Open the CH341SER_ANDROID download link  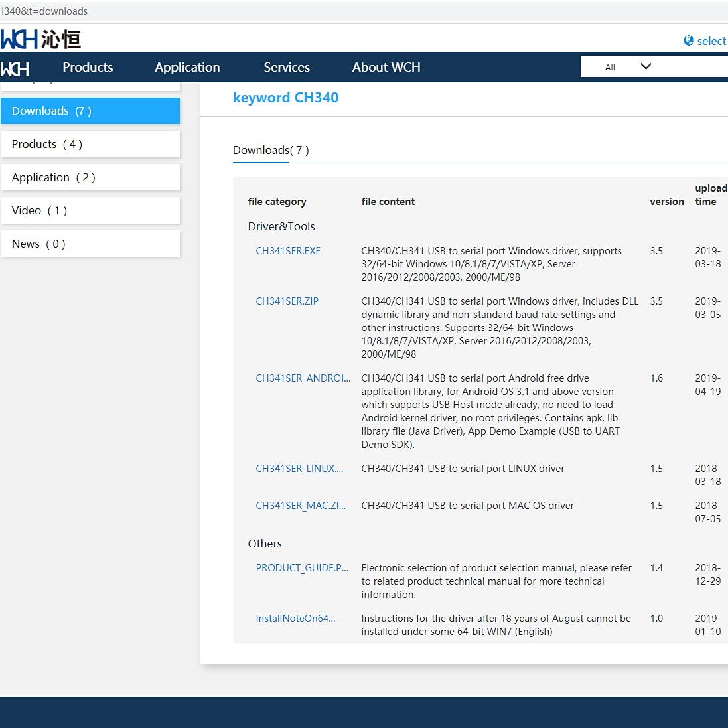coord(303,378)
